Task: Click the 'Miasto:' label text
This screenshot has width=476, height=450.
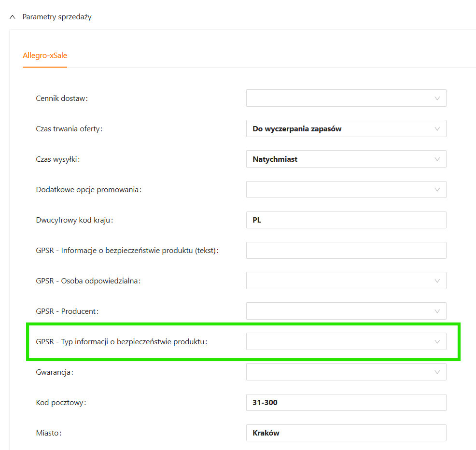Action: coord(49,433)
